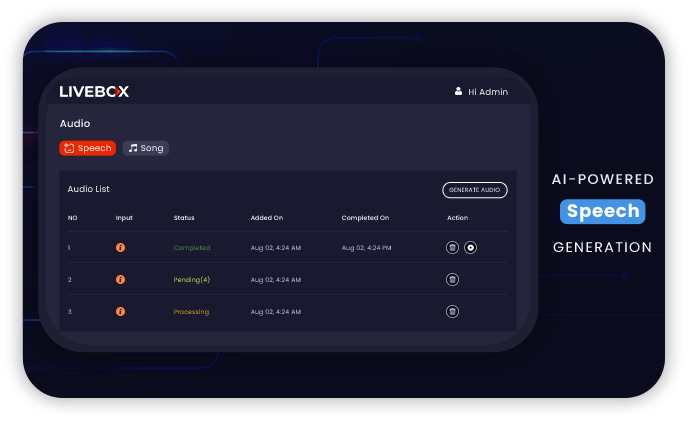Click the Status column header

[x=184, y=218]
